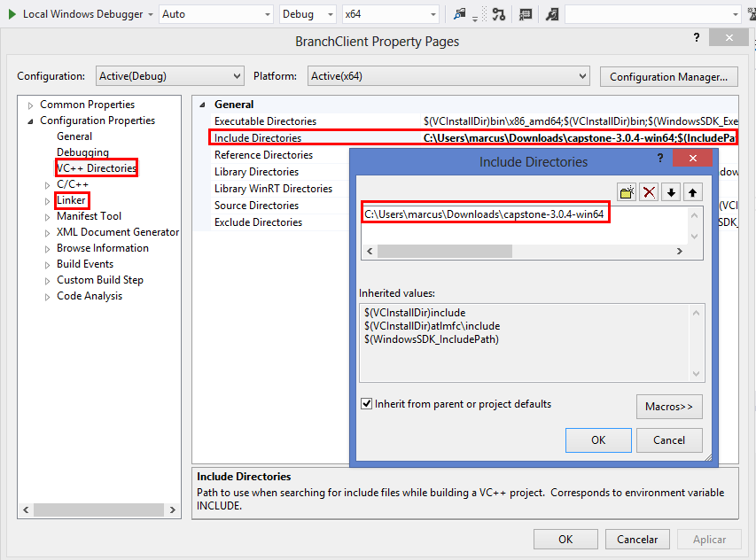Select the Debugging tree item

tap(82, 152)
